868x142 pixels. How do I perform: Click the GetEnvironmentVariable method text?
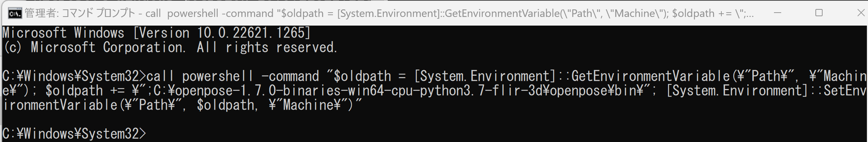pos(651,76)
